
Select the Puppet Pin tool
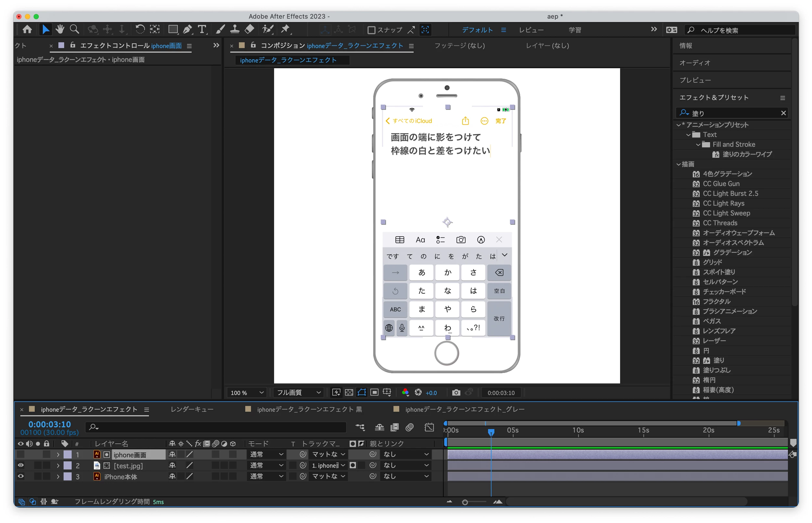click(285, 30)
